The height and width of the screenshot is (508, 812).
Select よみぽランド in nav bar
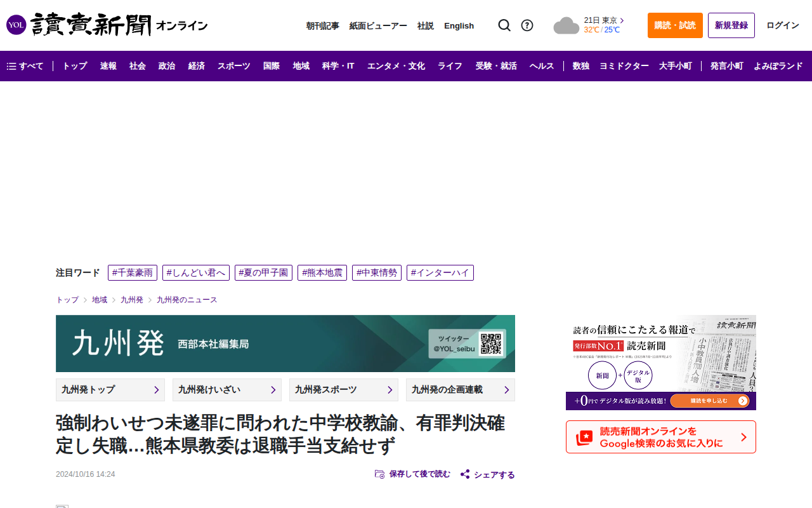[x=778, y=66]
